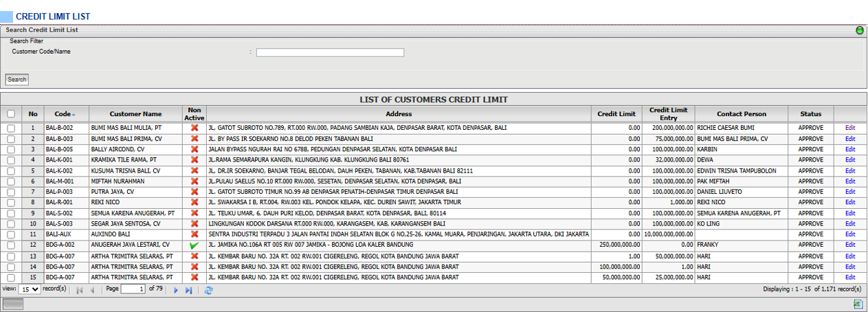Click the No column header
The image size is (868, 312).
(33, 114)
